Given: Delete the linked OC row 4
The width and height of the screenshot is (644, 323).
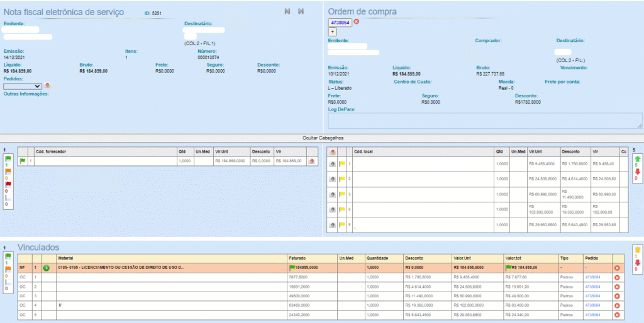Looking at the screenshot, I should pyautogui.click(x=617, y=304).
